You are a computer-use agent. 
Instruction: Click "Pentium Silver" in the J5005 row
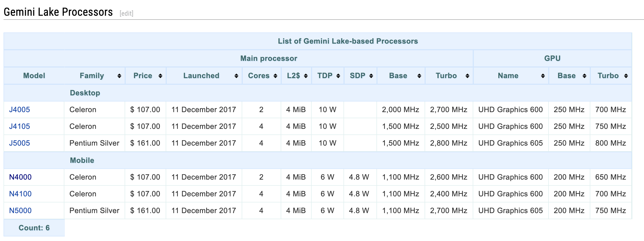click(x=94, y=143)
